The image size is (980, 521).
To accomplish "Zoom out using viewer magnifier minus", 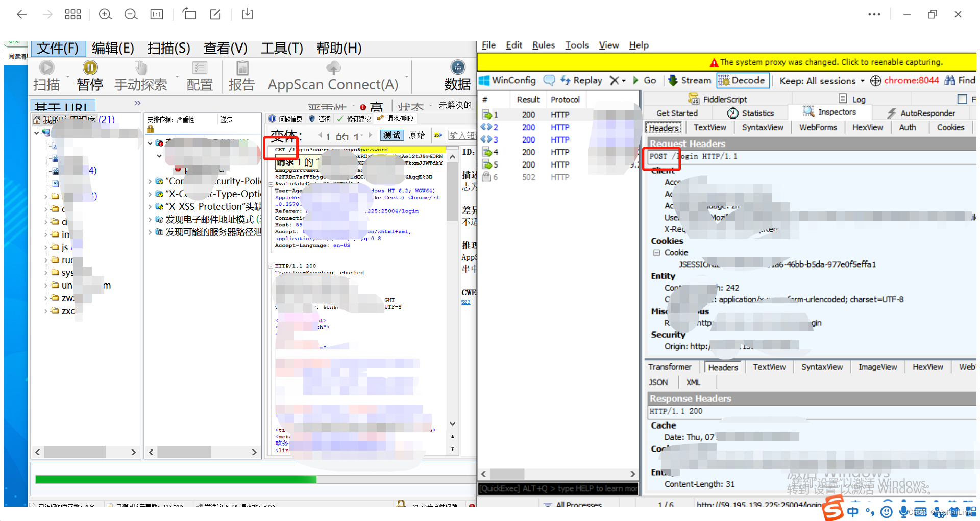I will (131, 14).
